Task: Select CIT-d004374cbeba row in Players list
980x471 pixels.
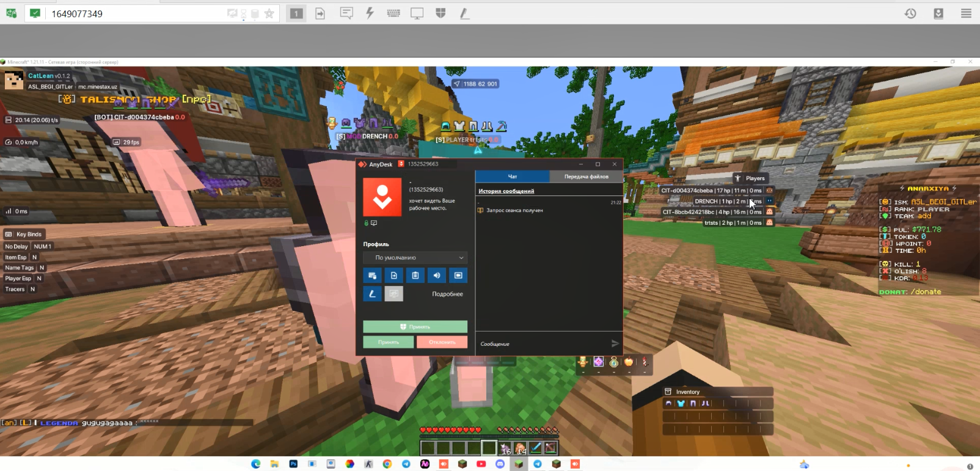Action: click(x=717, y=191)
